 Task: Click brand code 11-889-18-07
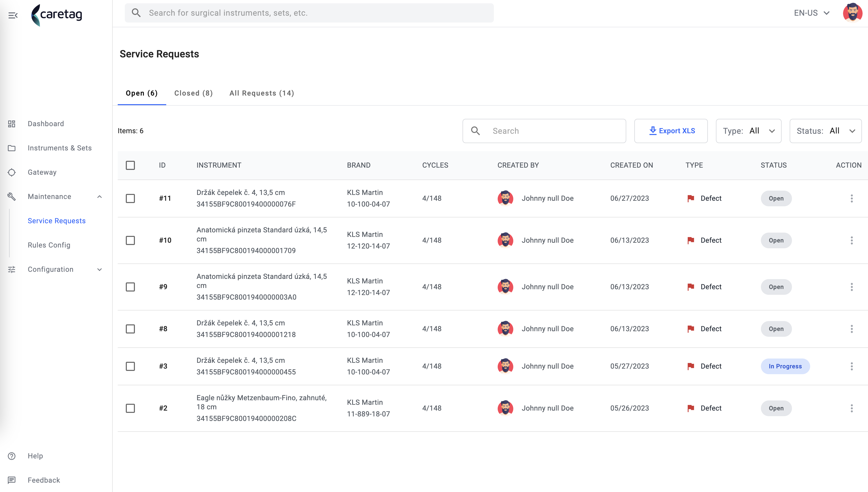click(x=368, y=414)
